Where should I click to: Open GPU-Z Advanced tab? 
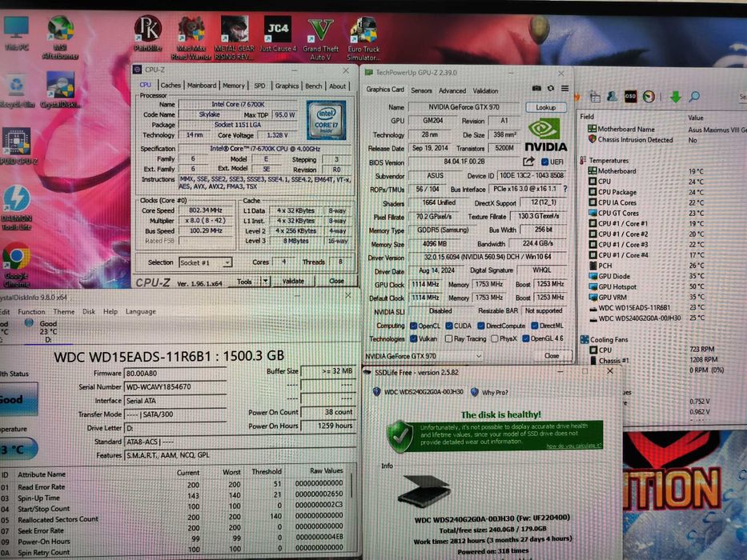[452, 90]
